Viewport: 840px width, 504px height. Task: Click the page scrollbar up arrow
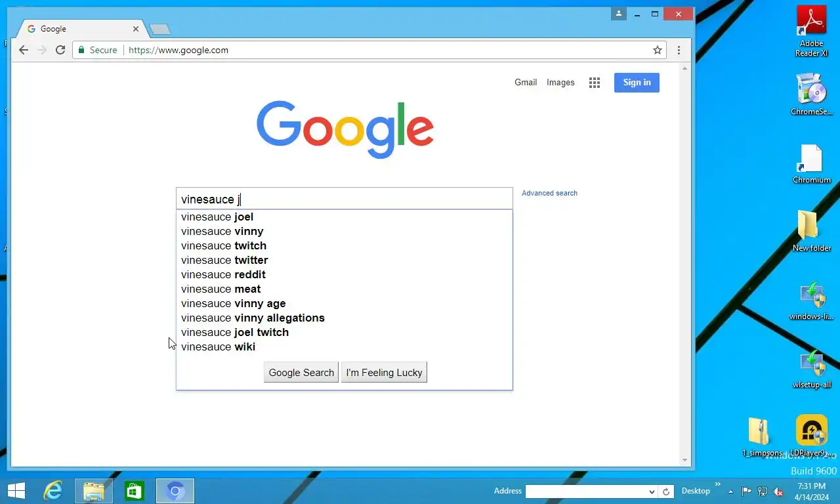tap(685, 68)
